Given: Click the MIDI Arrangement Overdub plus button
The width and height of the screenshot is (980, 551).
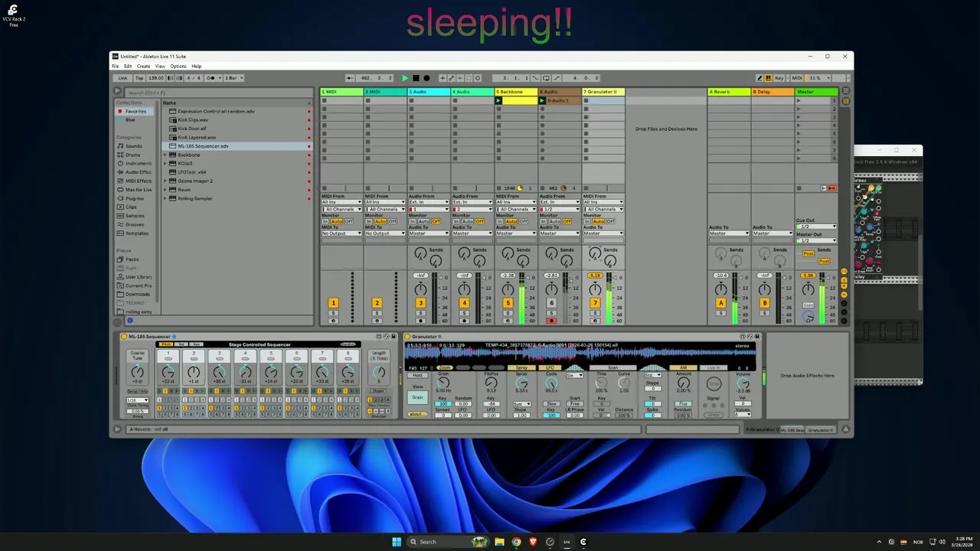Looking at the screenshot, I should pyautogui.click(x=443, y=78).
